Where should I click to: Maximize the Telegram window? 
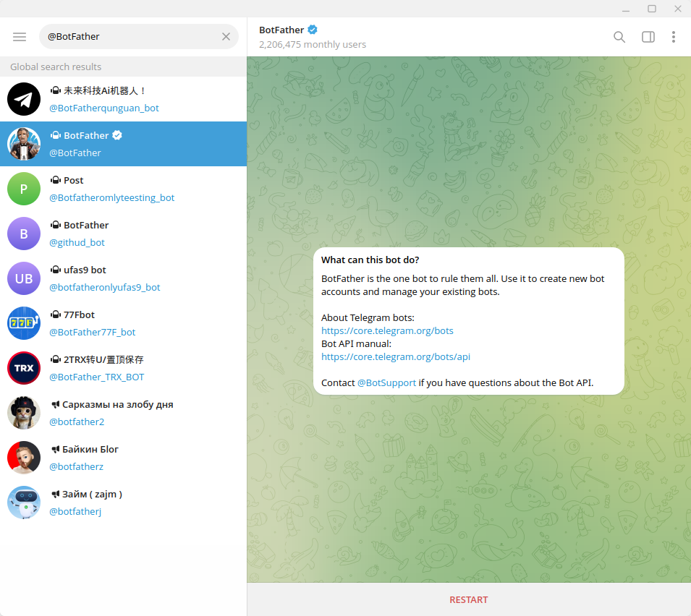point(652,9)
